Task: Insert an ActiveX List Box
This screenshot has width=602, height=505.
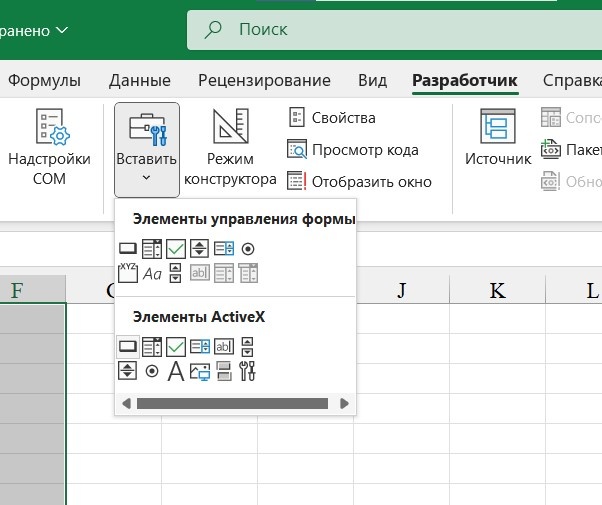Action: [x=200, y=346]
